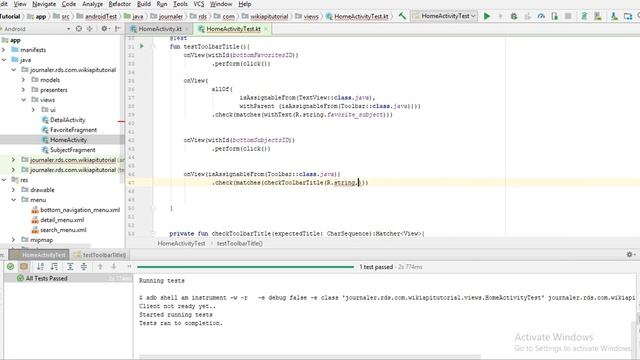
Task: Click testToolbarTitle() in editor breadcrumb
Action: click(239, 243)
